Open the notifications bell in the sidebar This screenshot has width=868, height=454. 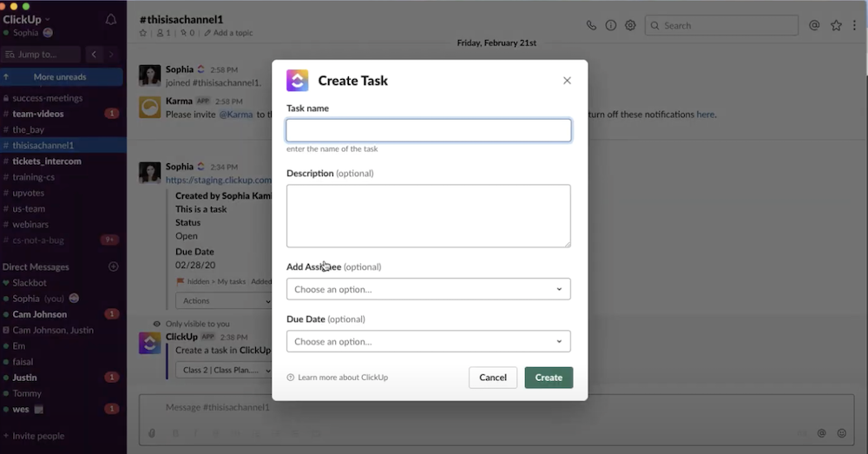point(111,20)
